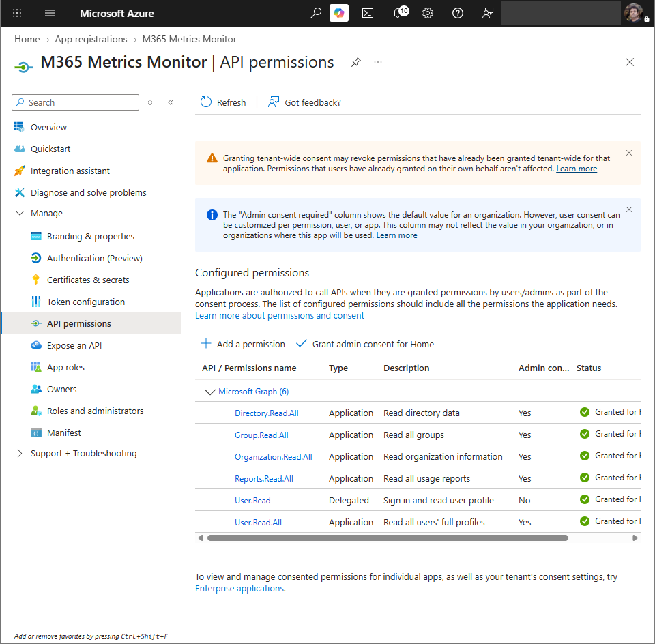This screenshot has width=655, height=644.
Task: Open App roles
Action: 65,367
